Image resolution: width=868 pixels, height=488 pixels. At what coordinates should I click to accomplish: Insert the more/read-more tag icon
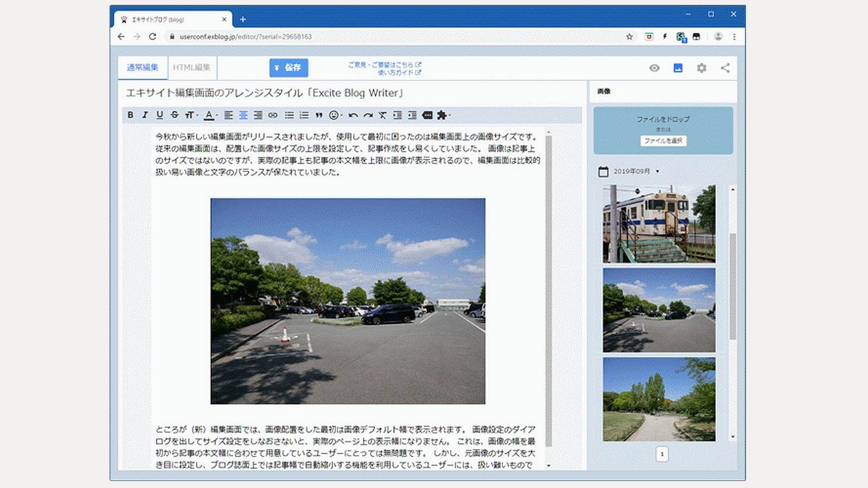[427, 115]
